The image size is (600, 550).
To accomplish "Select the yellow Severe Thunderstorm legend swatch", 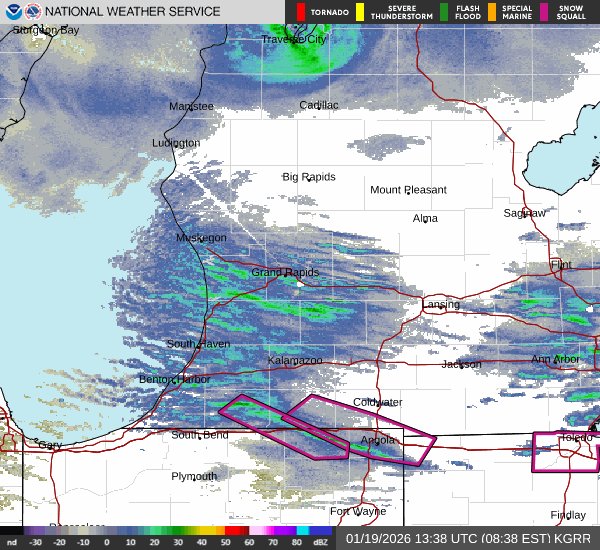I will 360,12.
